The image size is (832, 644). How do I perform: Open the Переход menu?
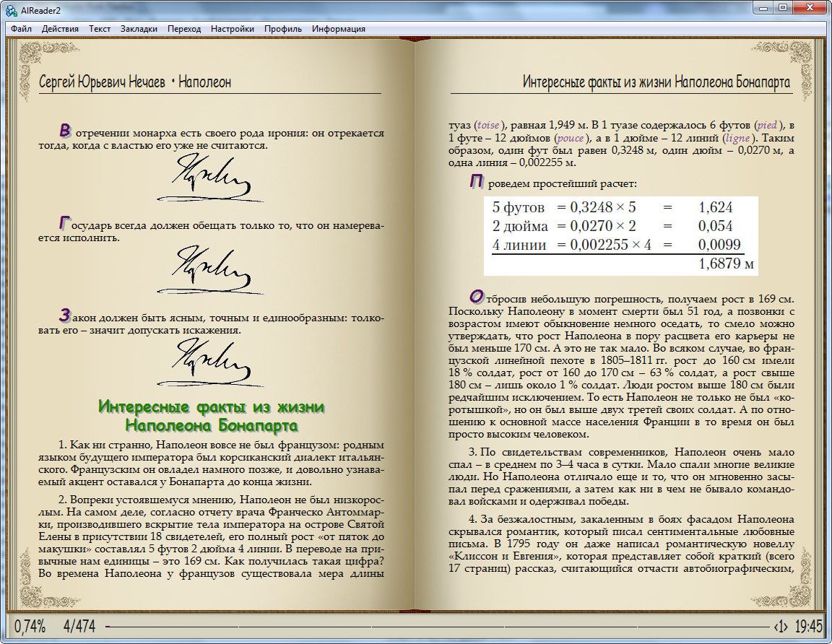tap(184, 29)
